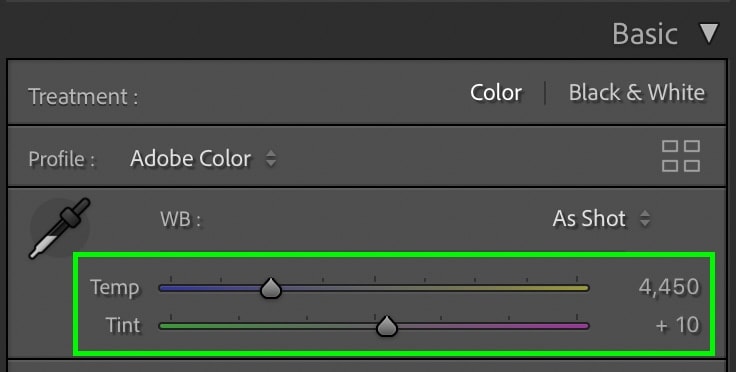Click the Adobe Color profile name

[191, 159]
